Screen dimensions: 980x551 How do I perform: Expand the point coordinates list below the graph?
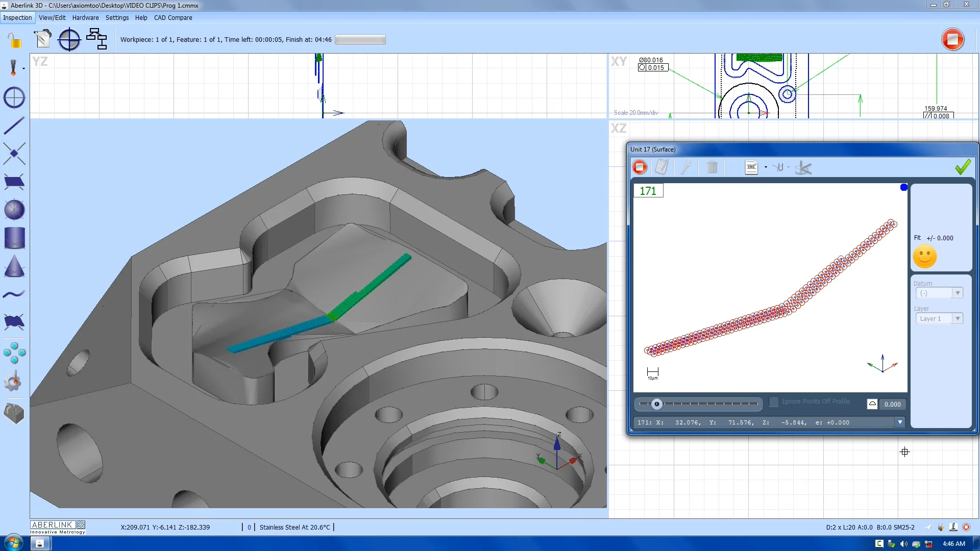(900, 422)
